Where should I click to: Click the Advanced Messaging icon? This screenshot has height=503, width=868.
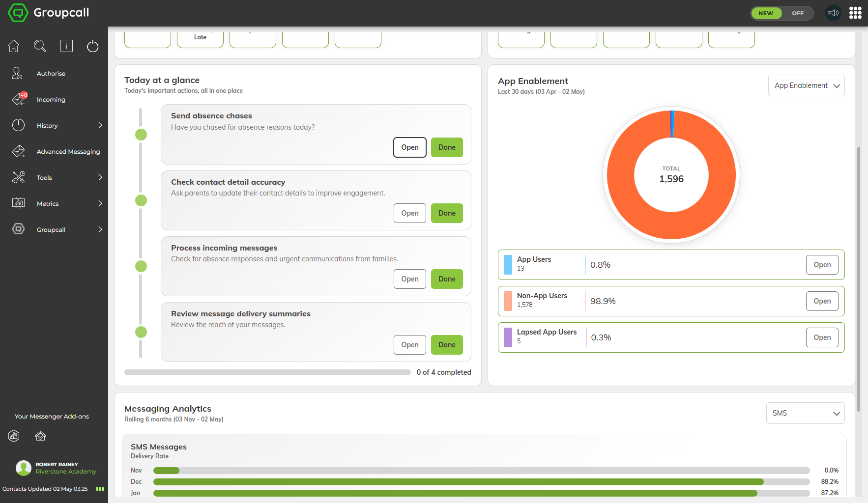[x=18, y=151]
